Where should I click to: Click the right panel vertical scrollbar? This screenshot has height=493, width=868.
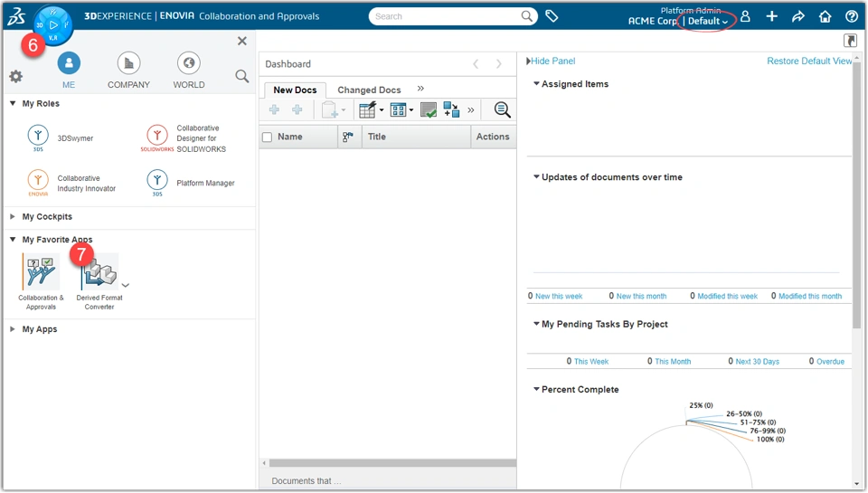point(856,194)
